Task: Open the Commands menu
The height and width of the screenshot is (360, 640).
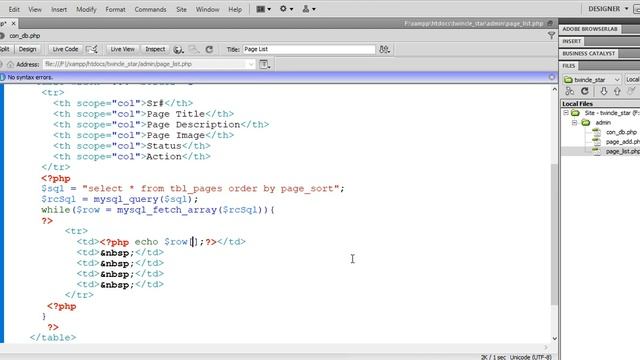Action: (x=151, y=9)
